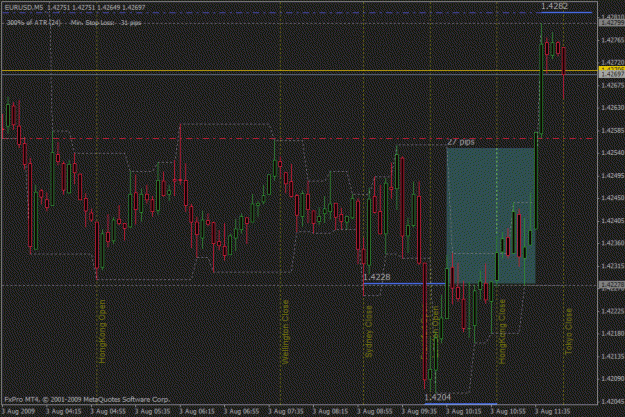
Task: Click price axis value 1.42135
Action: coord(613,356)
